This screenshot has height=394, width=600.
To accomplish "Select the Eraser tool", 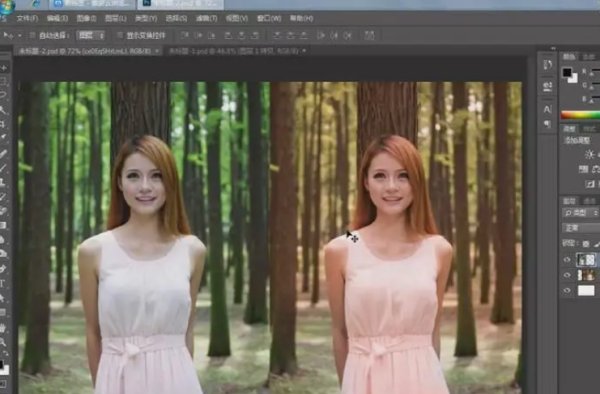I will (x=4, y=210).
